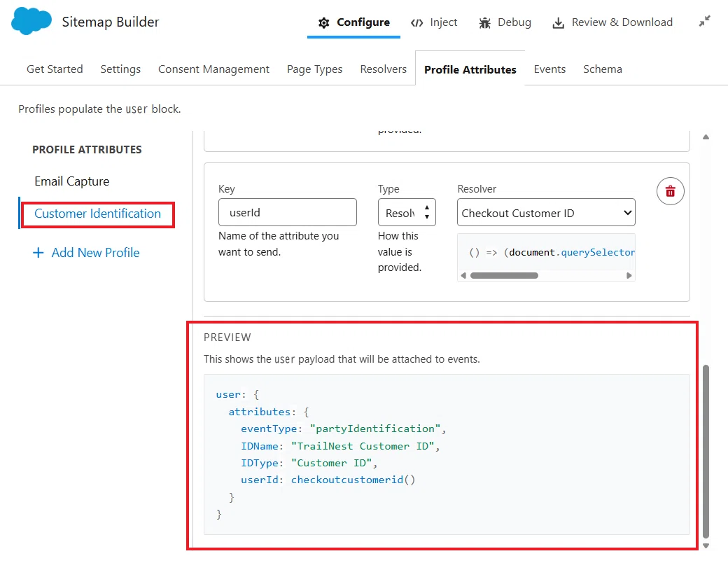
Task: Delete the userId attribute row
Action: click(x=671, y=191)
